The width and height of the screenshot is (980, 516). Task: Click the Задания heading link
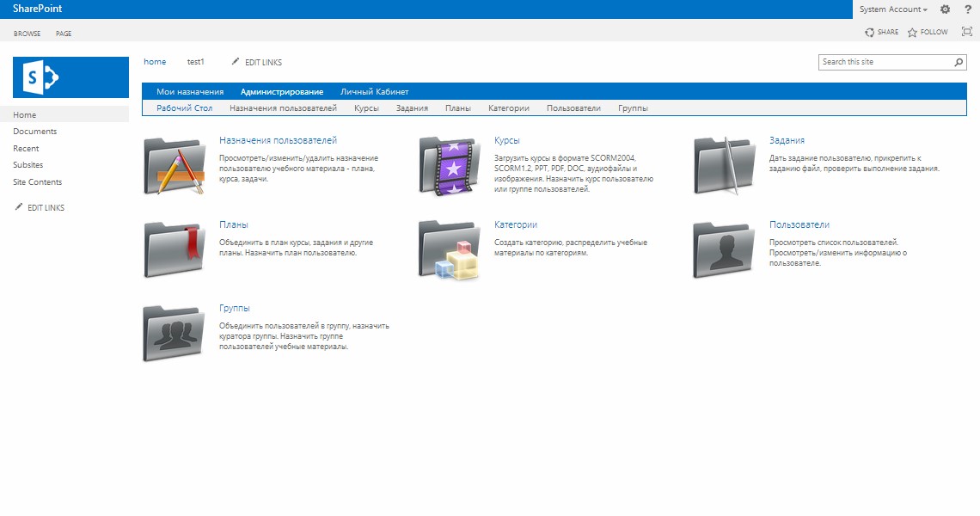787,141
